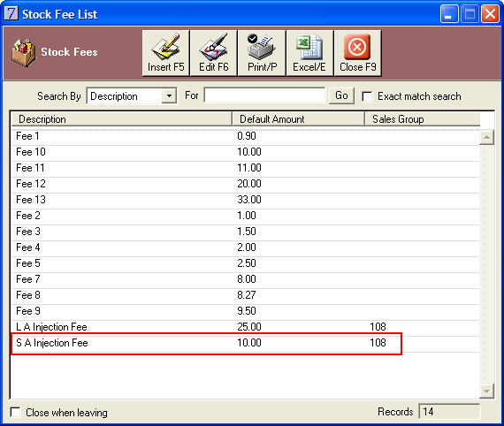Click the scrollbar down arrow
504x426 pixels.
point(486,391)
